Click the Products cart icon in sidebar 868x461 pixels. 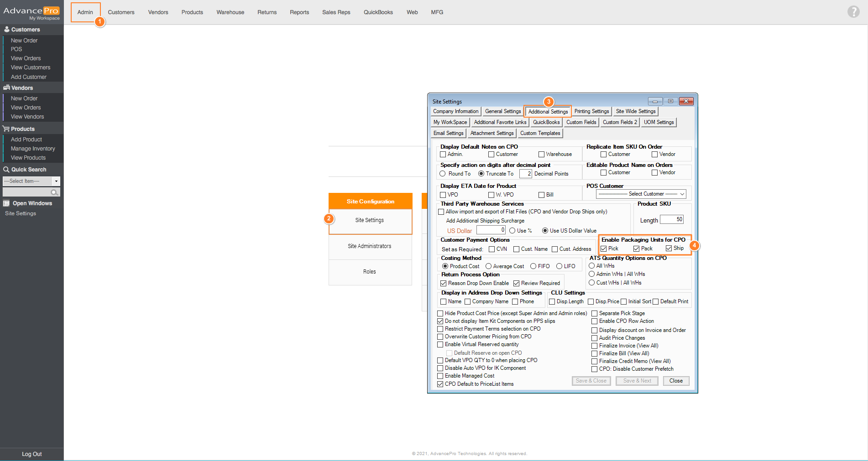pos(6,129)
